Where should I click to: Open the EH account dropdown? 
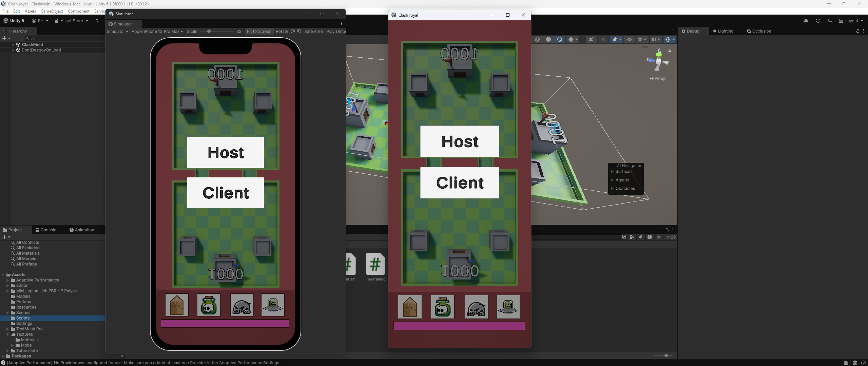[x=40, y=21]
